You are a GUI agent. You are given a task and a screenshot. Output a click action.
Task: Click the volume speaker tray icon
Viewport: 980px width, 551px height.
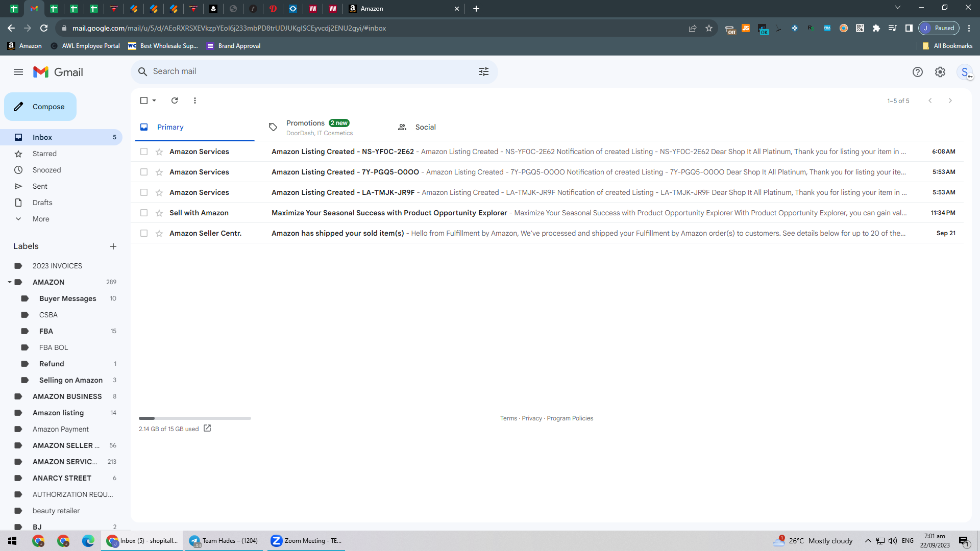point(893,541)
